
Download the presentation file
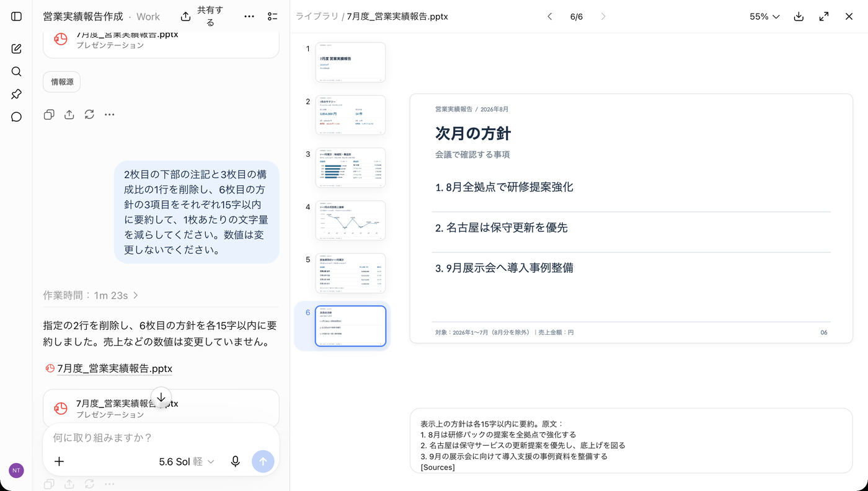(x=799, y=17)
